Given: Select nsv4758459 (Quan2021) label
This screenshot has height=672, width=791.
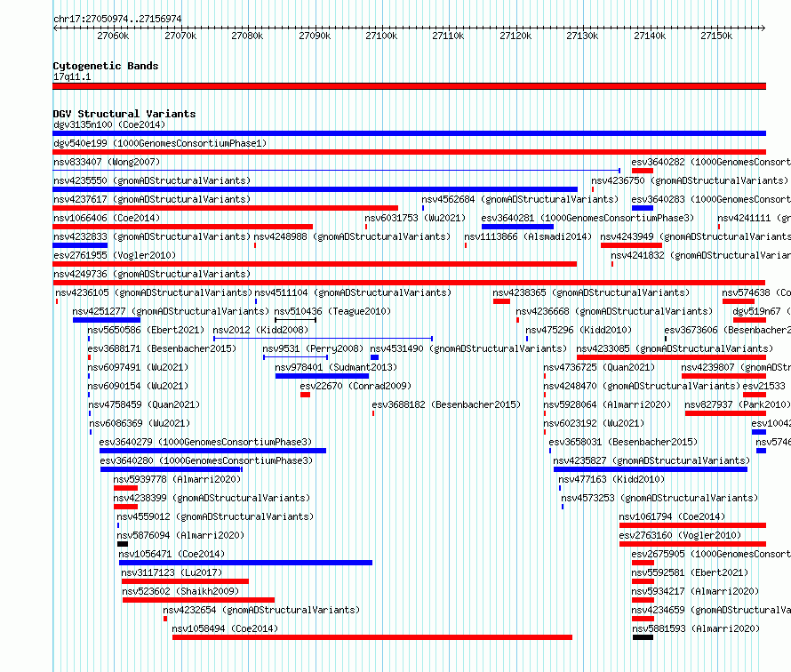Looking at the screenshot, I should tap(144, 404).
